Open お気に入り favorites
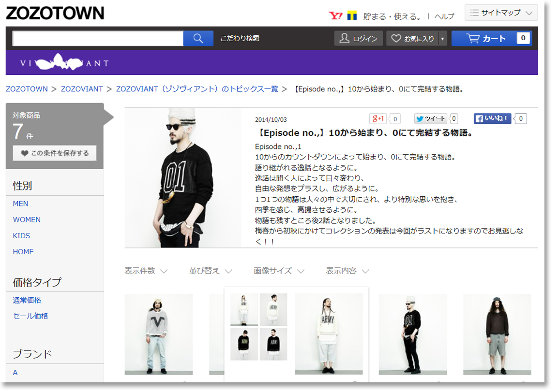Image resolution: width=558 pixels, height=392 pixels. pos(412,38)
